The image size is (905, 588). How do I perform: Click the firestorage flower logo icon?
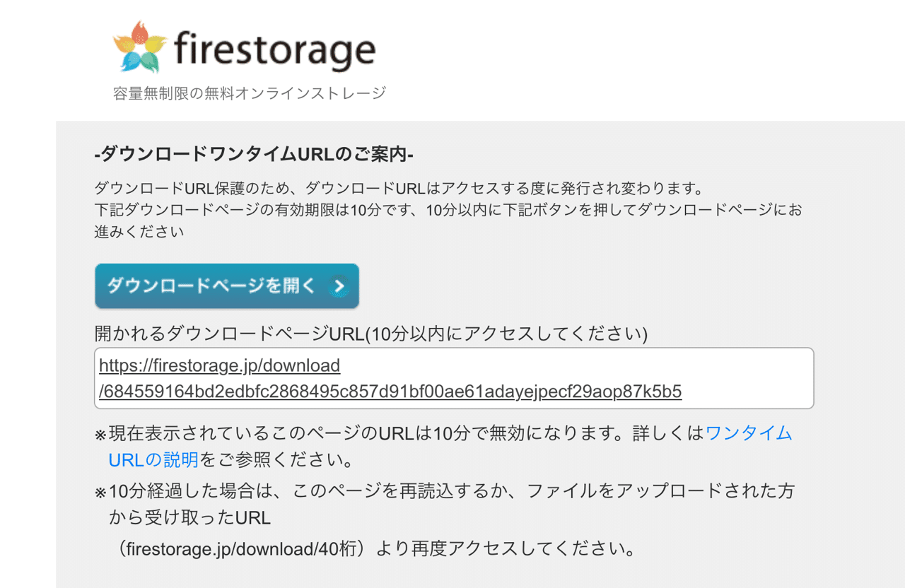[x=139, y=46]
